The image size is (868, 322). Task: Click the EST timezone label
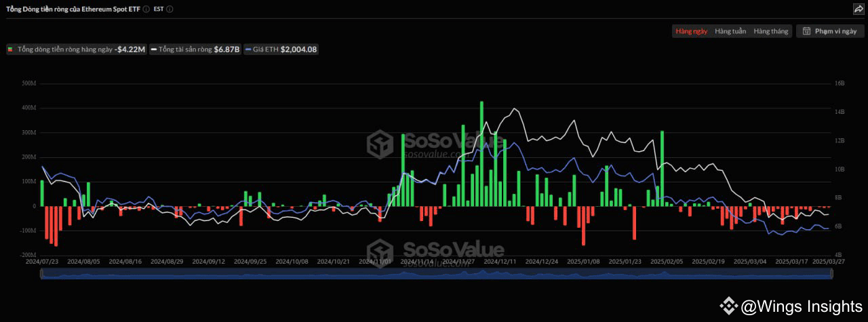click(159, 9)
